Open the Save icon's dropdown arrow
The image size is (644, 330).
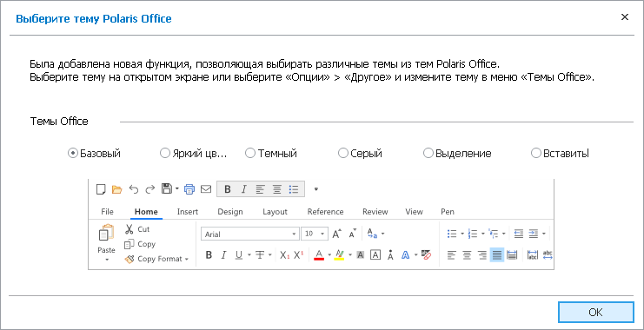177,189
